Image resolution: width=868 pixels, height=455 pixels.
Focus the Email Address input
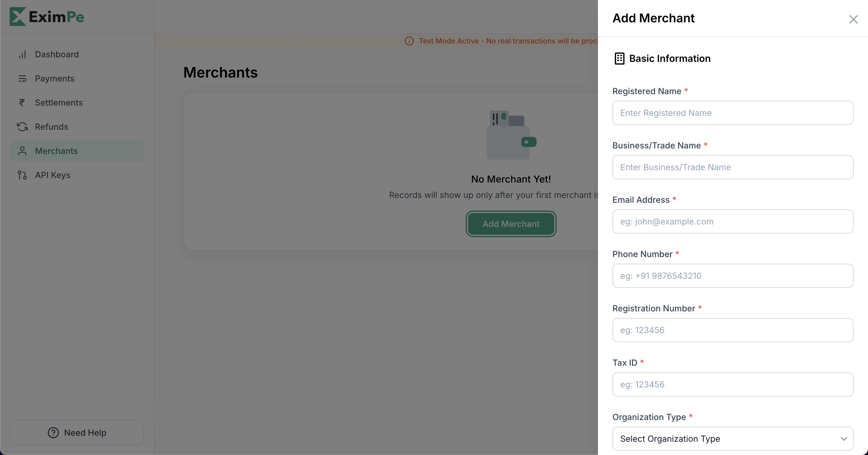(733, 221)
